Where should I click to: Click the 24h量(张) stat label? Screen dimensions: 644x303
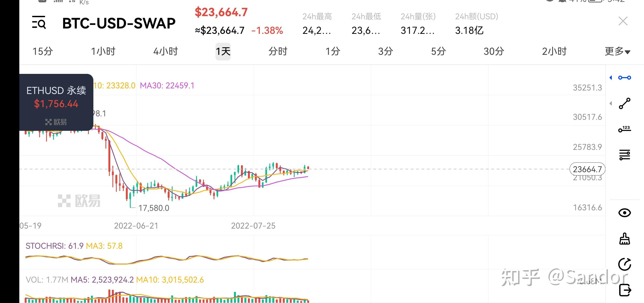[418, 17]
